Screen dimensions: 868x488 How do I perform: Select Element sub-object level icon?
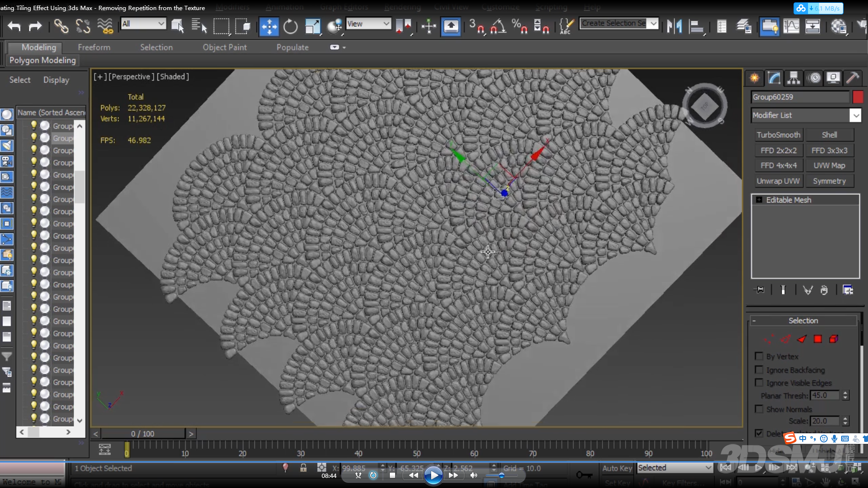834,339
